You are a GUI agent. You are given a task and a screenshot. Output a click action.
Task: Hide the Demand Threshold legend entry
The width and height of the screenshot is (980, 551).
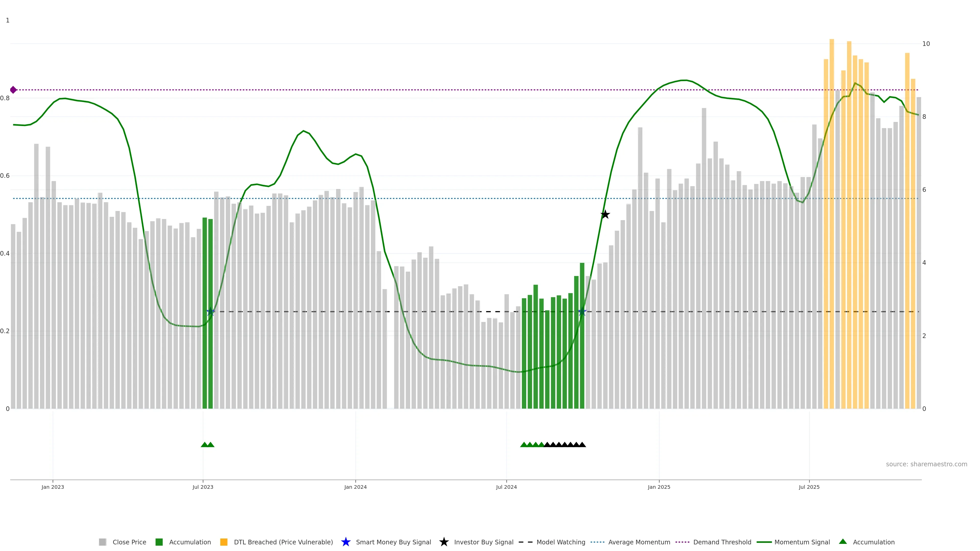(722, 542)
